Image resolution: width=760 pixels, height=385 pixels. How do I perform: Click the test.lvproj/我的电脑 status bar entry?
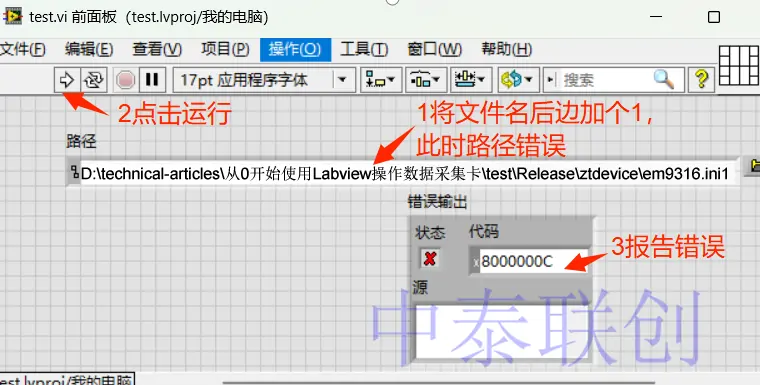click(67, 380)
